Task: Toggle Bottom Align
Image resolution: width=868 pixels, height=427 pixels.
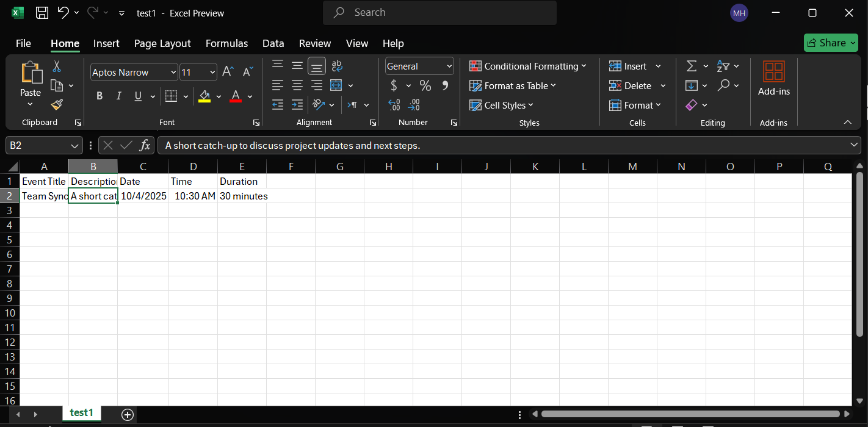Action: pyautogui.click(x=317, y=65)
